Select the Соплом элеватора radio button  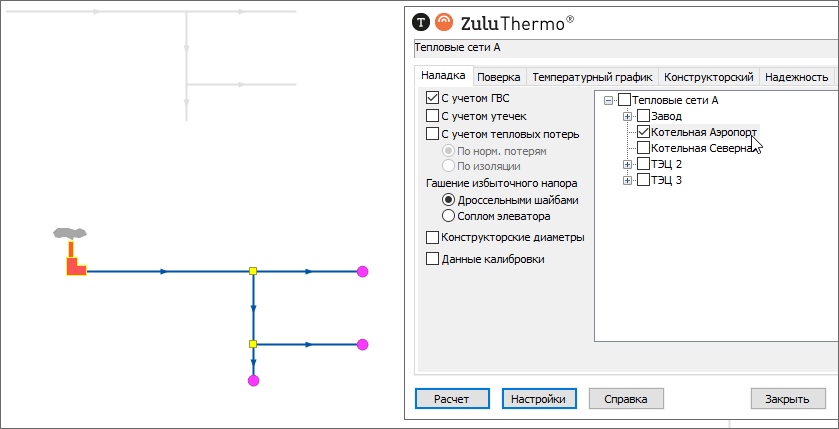coord(449,215)
